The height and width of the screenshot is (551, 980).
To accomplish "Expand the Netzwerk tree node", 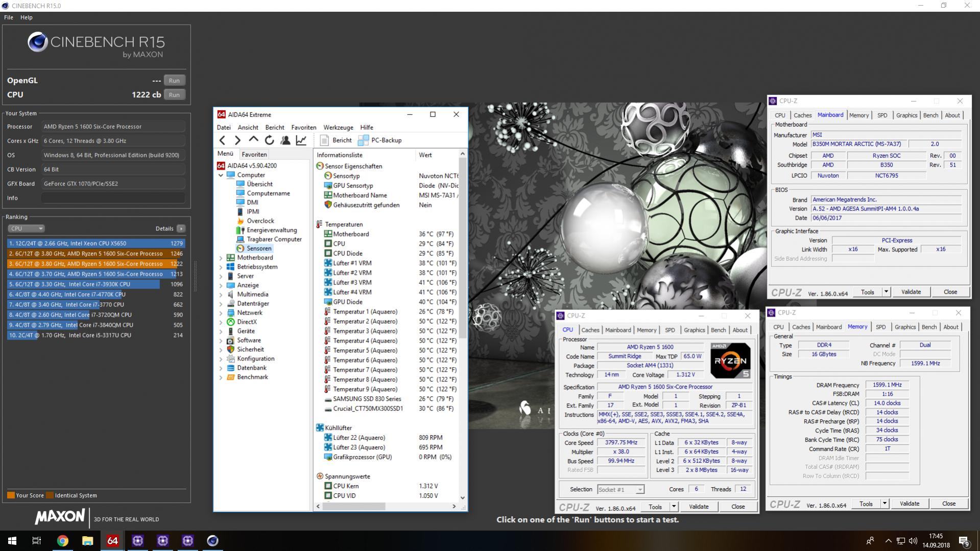I will click(x=221, y=313).
